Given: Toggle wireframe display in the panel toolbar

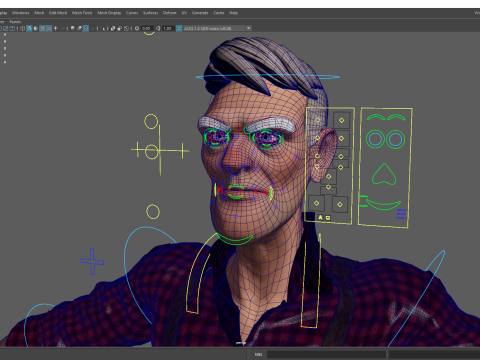Looking at the screenshot, I should [22, 28].
